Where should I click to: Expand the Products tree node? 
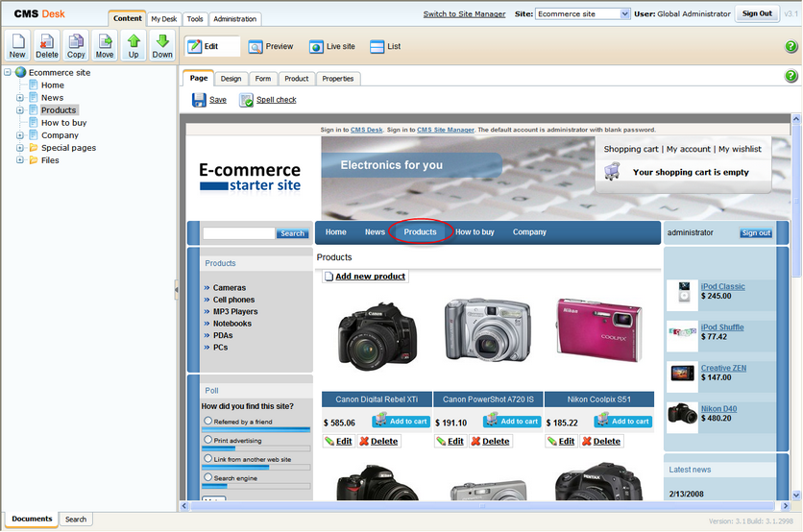20,110
